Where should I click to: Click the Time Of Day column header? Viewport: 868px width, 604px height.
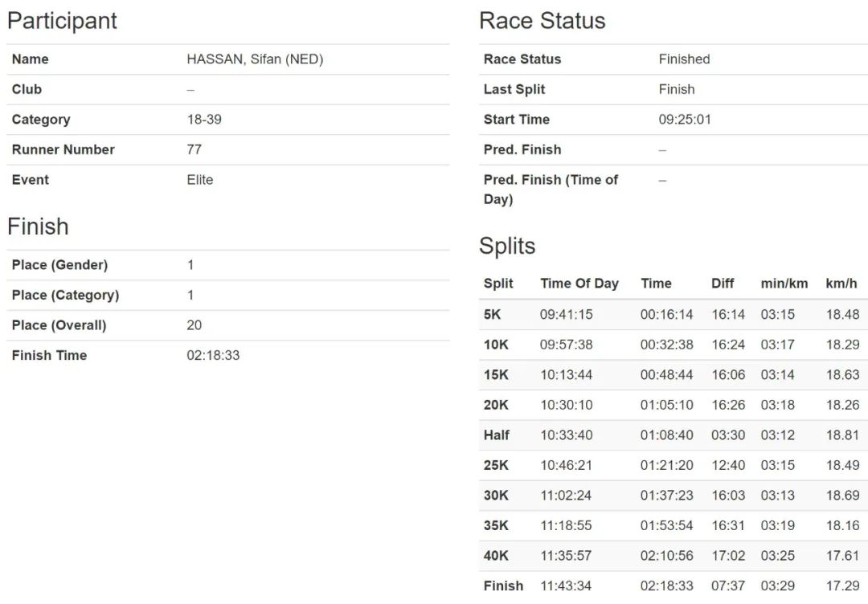pyautogui.click(x=579, y=284)
